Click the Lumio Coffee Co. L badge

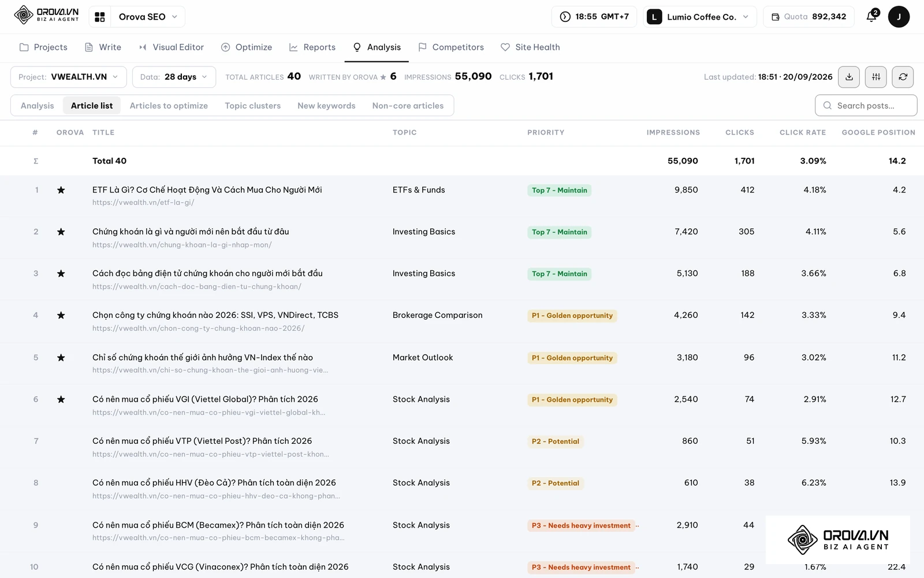tap(654, 17)
